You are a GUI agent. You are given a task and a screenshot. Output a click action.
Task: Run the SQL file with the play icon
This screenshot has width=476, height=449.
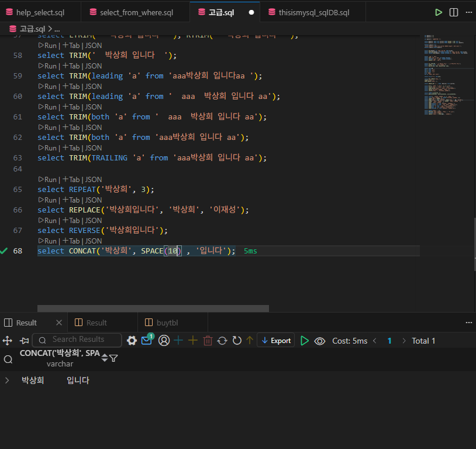(439, 12)
